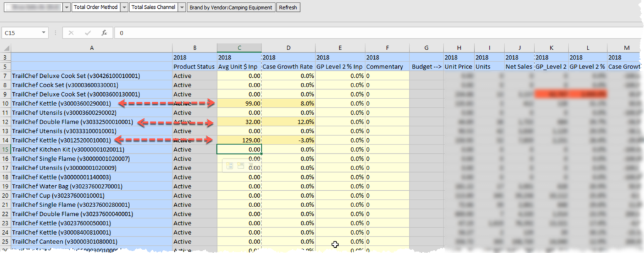Click the Case Growth Rate header cell in column D
644x253 pixels.
[x=288, y=67]
